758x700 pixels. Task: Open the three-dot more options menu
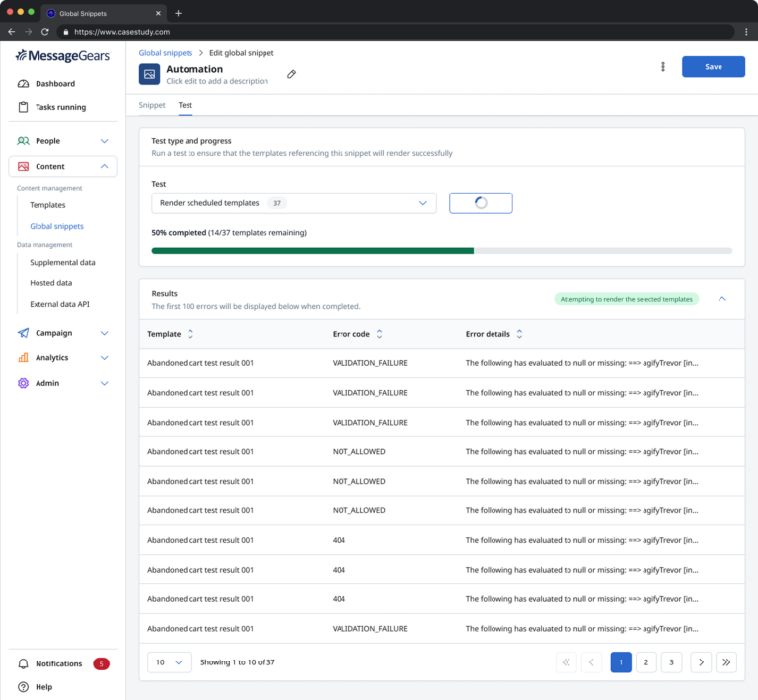pyautogui.click(x=662, y=66)
